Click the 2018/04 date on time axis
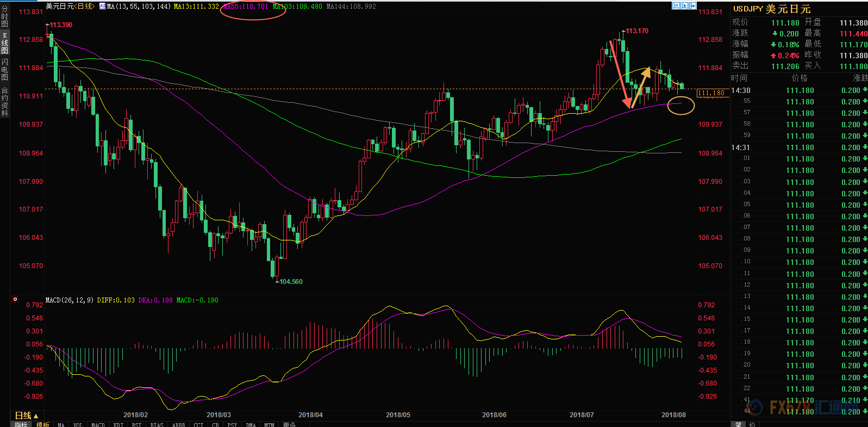Screen dimensions: 868x427 click(310, 414)
